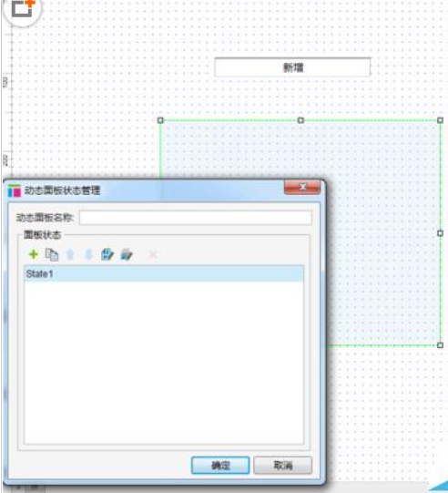Cancel the dialog with 取消
Viewport: 448px width, 493px height.
pos(283,466)
